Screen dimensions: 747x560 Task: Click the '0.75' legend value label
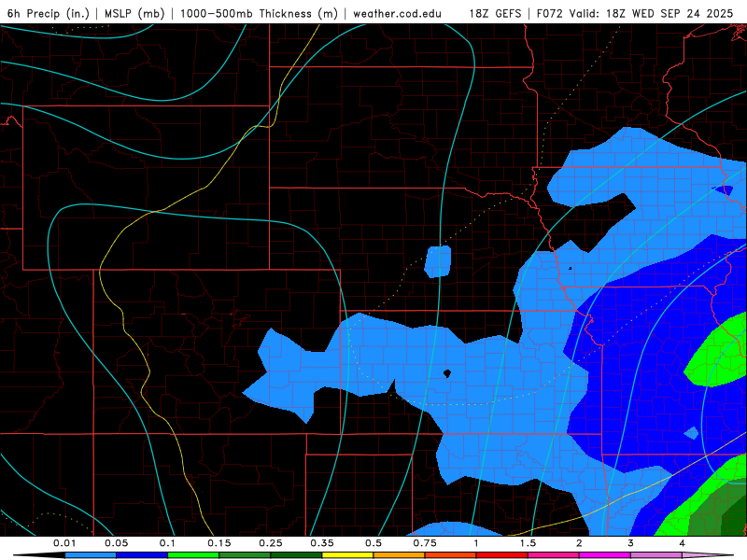[x=425, y=543]
